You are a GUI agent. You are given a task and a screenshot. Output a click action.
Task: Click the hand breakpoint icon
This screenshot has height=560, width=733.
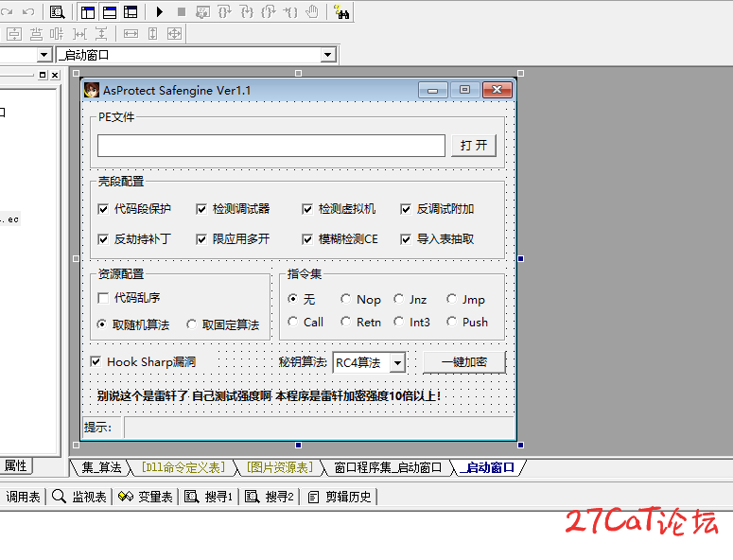pos(312,11)
